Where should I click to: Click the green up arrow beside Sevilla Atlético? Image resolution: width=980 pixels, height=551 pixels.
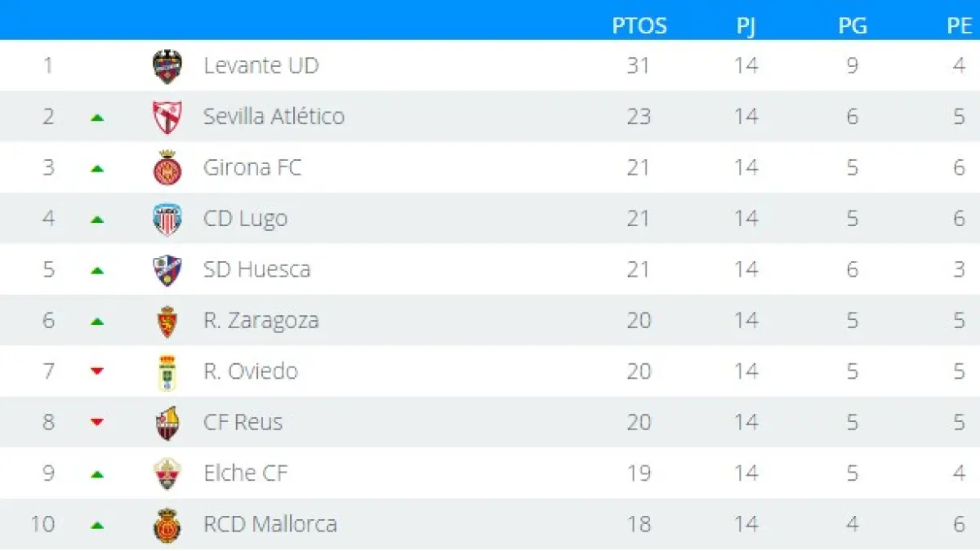97,118
